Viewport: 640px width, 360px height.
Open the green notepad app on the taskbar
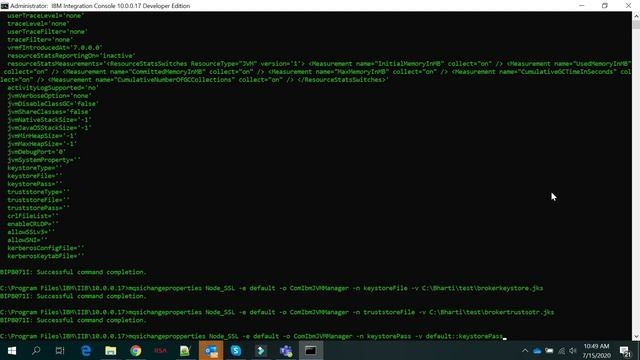pyautogui.click(x=185, y=351)
